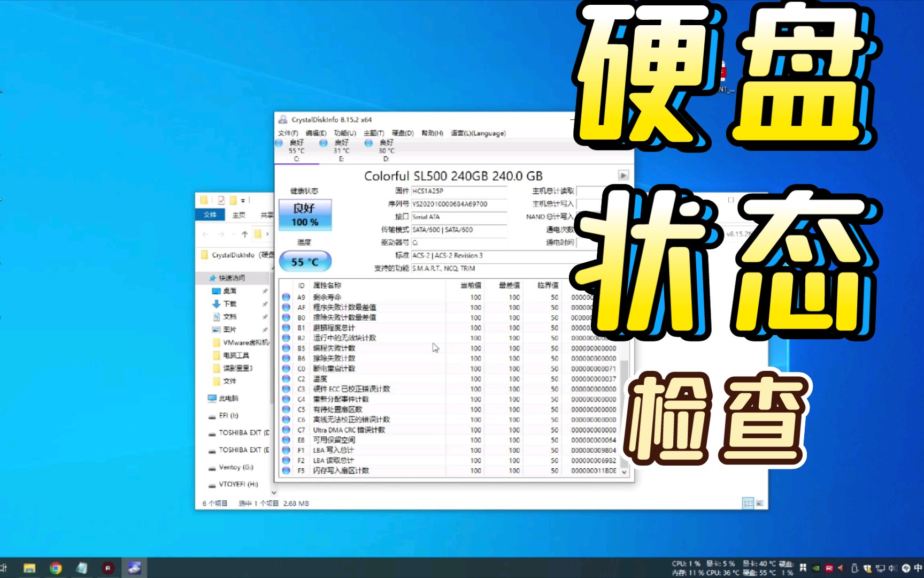Select the Ultra DMA CRC 错误计数 row
The height and width of the screenshot is (578, 924).
449,430
